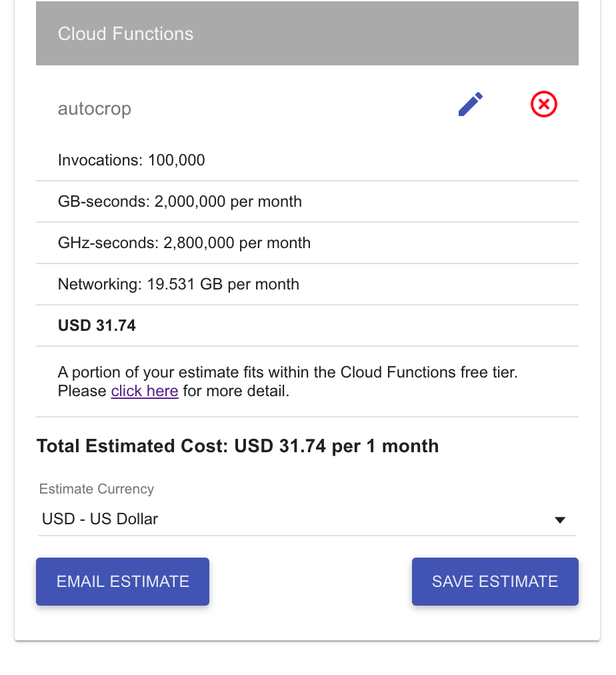
Task: Select the GHz-seconds 2,800,000 per month row
Action: tap(307, 243)
